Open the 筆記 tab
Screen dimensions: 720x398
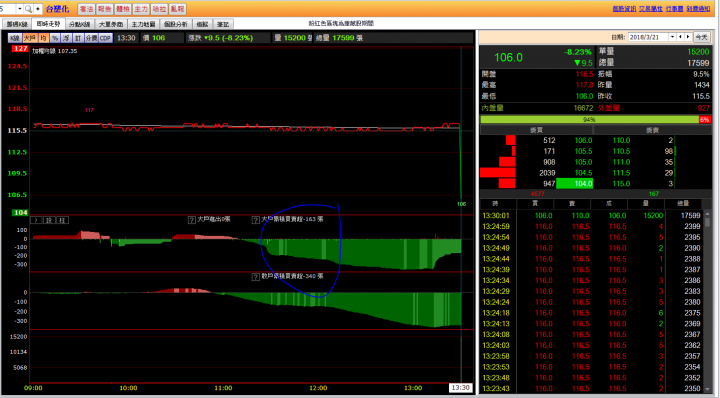[x=223, y=24]
